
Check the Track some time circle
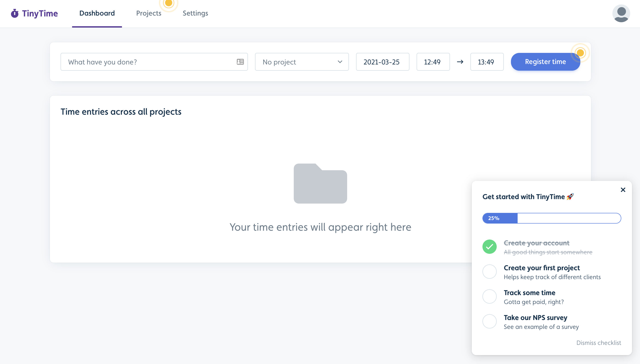point(489,296)
